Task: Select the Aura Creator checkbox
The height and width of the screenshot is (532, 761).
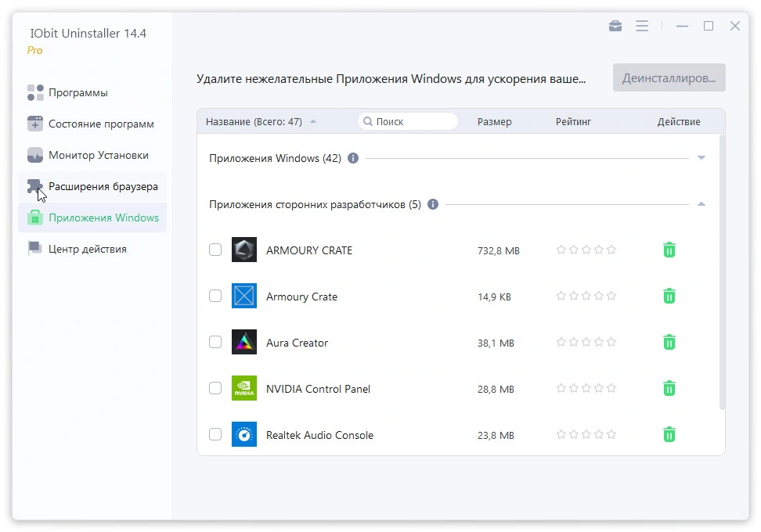Action: click(215, 342)
